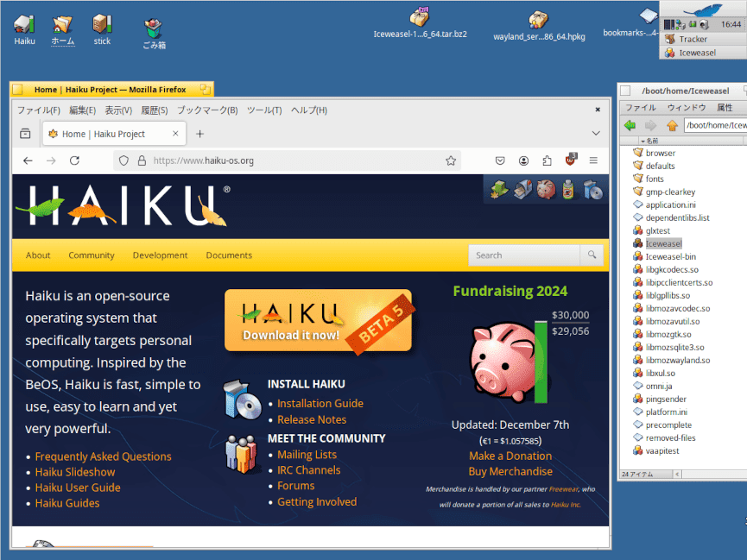Click the site security padlock icon
The width and height of the screenshot is (747, 560).
pyautogui.click(x=142, y=161)
